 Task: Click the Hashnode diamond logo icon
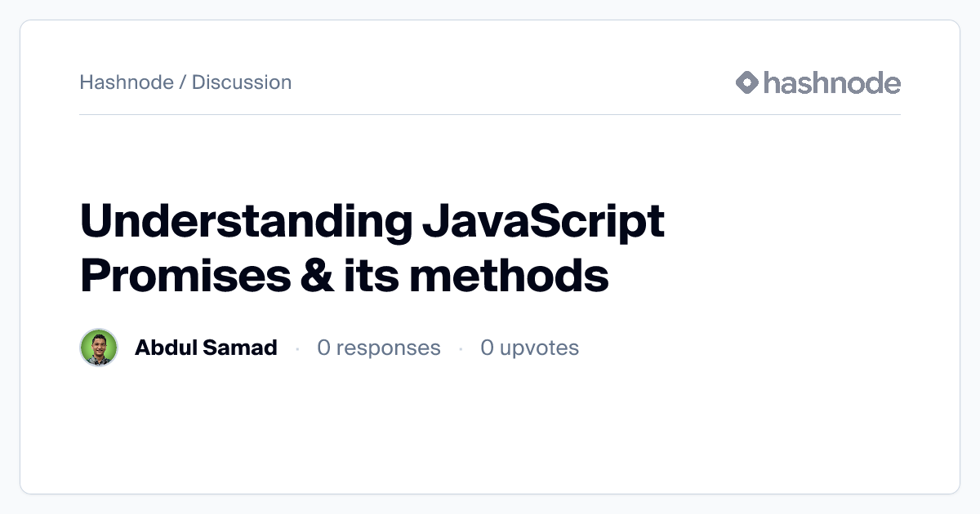tap(747, 82)
